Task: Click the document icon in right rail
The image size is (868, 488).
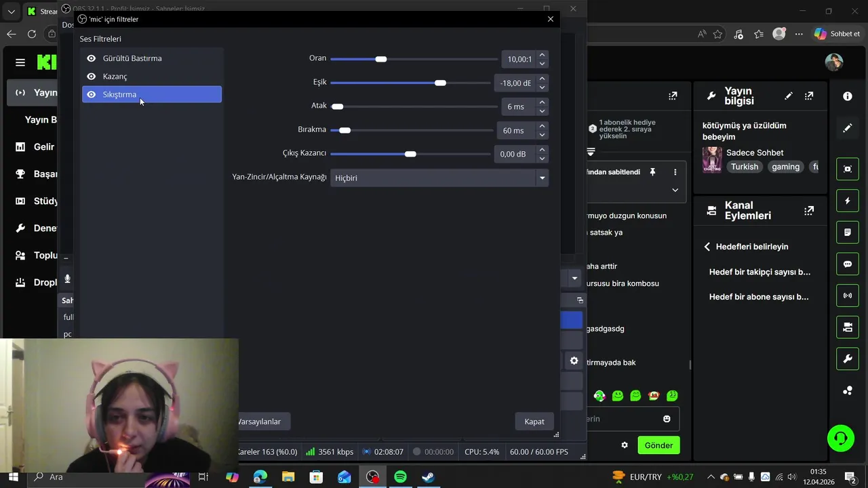Action: 848,232
